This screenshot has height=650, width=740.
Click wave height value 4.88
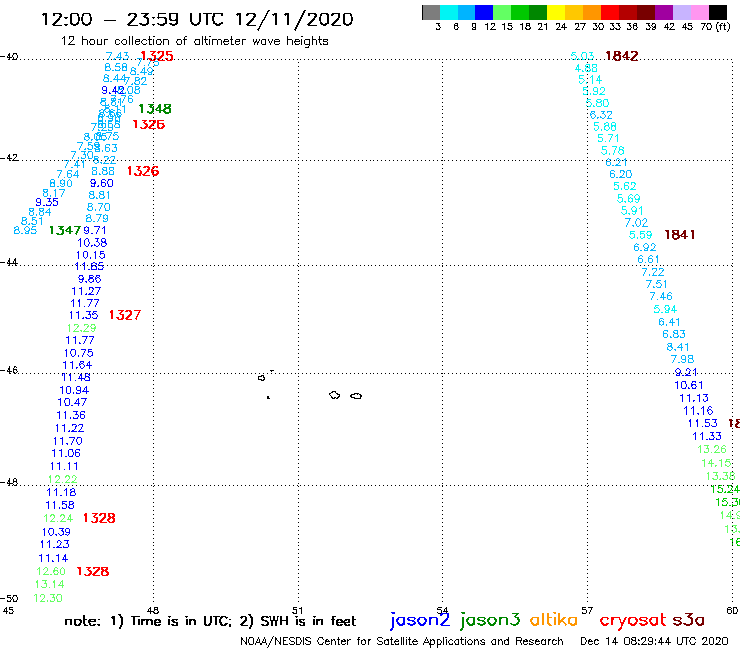(x=586, y=68)
